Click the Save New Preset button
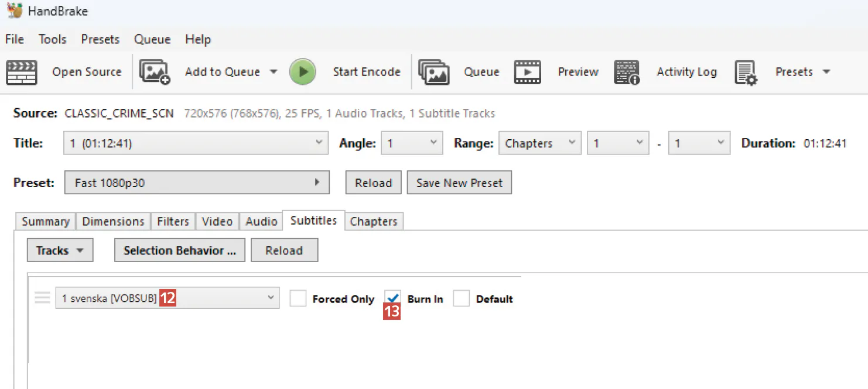 click(x=459, y=183)
